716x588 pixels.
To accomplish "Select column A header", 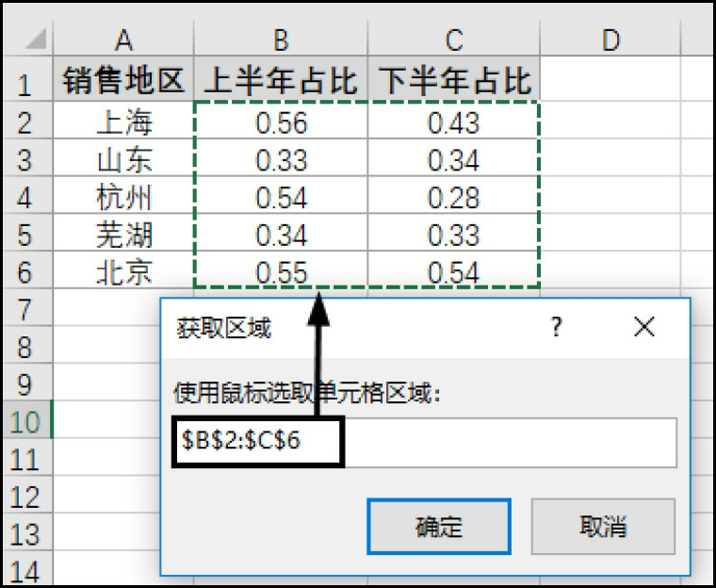I will [x=123, y=40].
